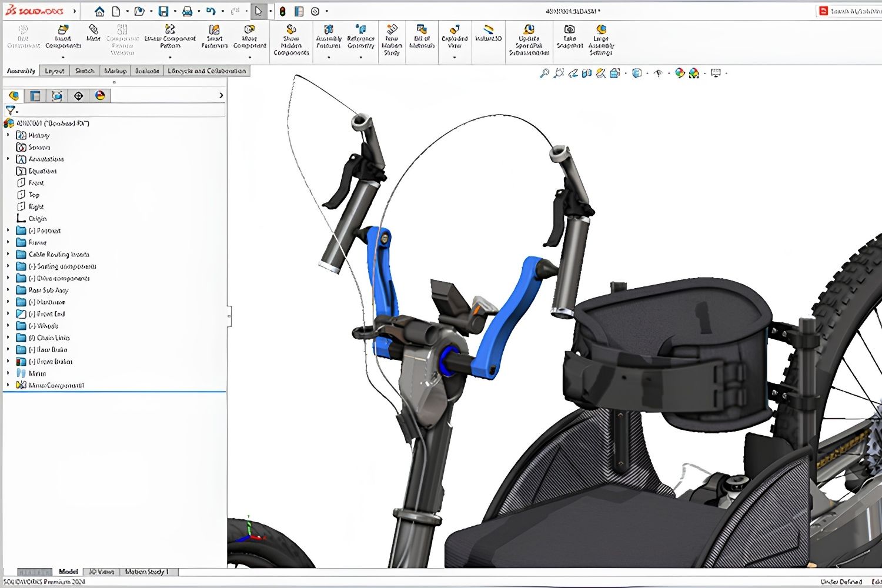Activate the Select cursor tool
The width and height of the screenshot is (882, 588).
click(x=258, y=11)
